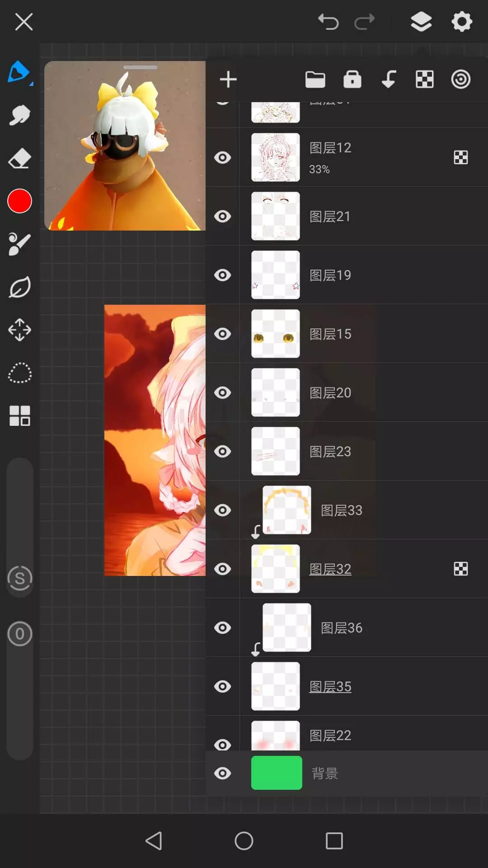The image size is (488, 868).
Task: Tap the 33% opacity label of 图层12
Action: tap(319, 169)
